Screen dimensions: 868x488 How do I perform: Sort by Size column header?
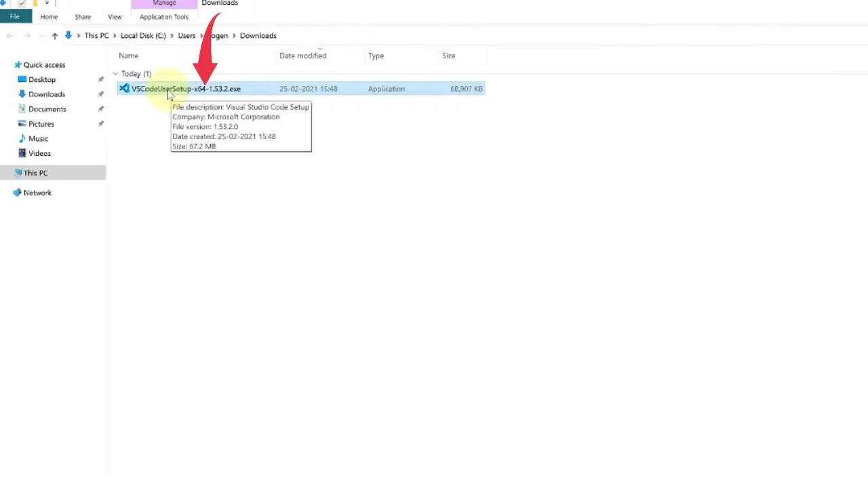pyautogui.click(x=449, y=56)
